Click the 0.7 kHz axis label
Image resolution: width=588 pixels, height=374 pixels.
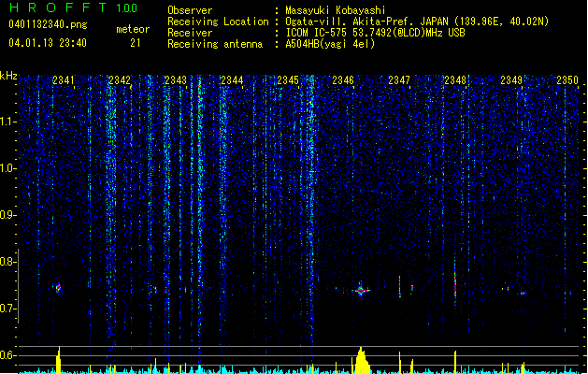pos(8,309)
